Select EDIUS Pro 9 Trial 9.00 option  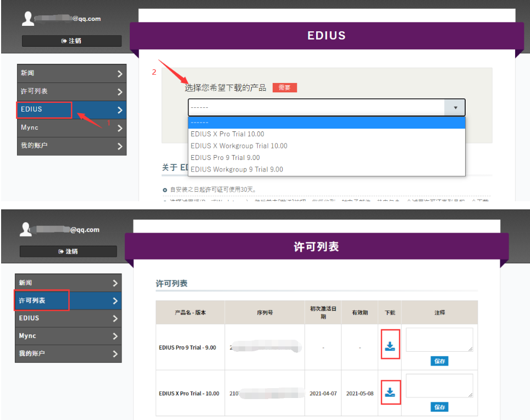click(x=225, y=158)
